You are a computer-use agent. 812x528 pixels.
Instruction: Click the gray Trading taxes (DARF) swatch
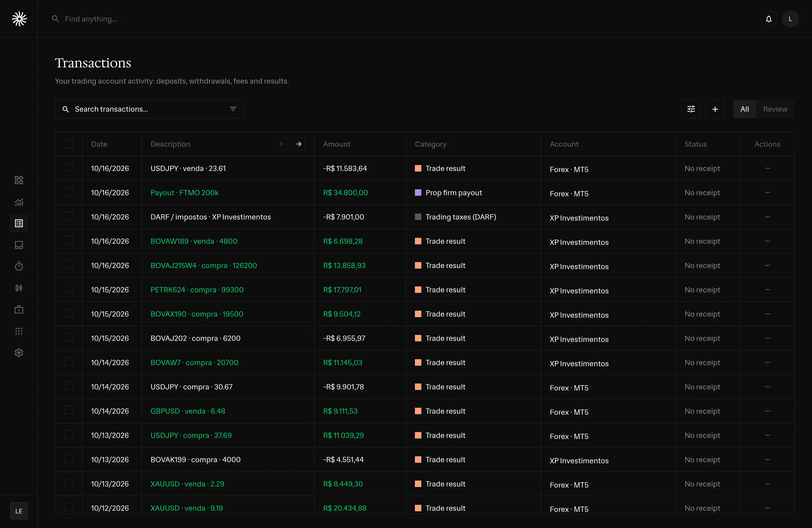[x=418, y=217]
